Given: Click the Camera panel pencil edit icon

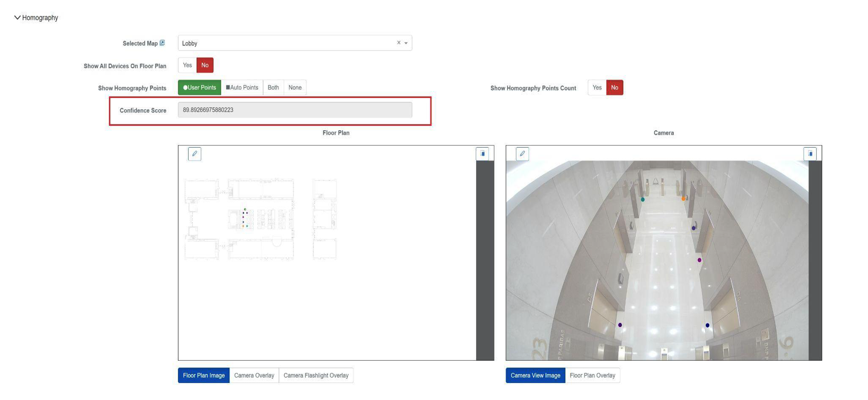Looking at the screenshot, I should [x=522, y=154].
